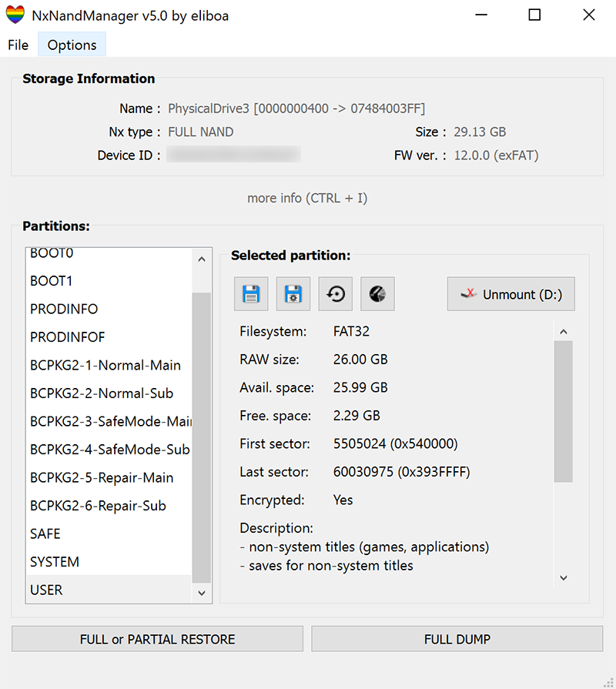Click the advanced dump floppy-with-gear icon
Image resolution: width=616 pixels, height=689 pixels.
point(293,294)
